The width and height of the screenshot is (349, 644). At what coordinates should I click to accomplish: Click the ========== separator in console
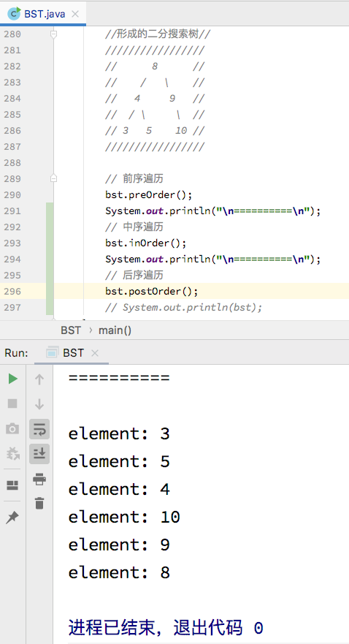(x=119, y=378)
